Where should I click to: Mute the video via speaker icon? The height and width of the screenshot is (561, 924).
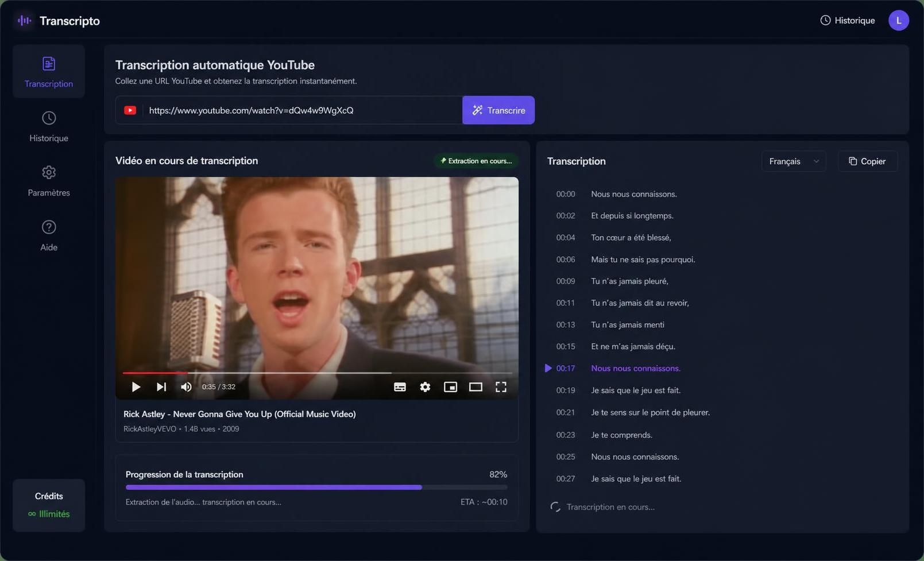point(186,387)
